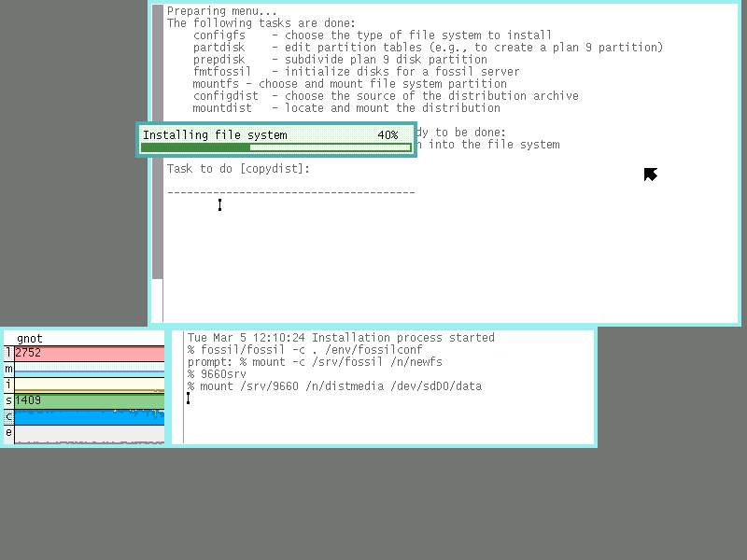The width and height of the screenshot is (747, 560).
Task: Click the blue context switch graph
Action: [89, 417]
